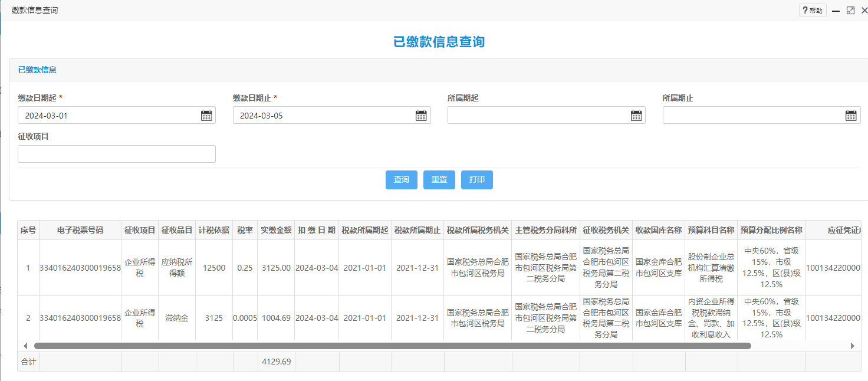Click the 电子税票号码 column header
This screenshot has width=868, height=381.
click(80, 231)
